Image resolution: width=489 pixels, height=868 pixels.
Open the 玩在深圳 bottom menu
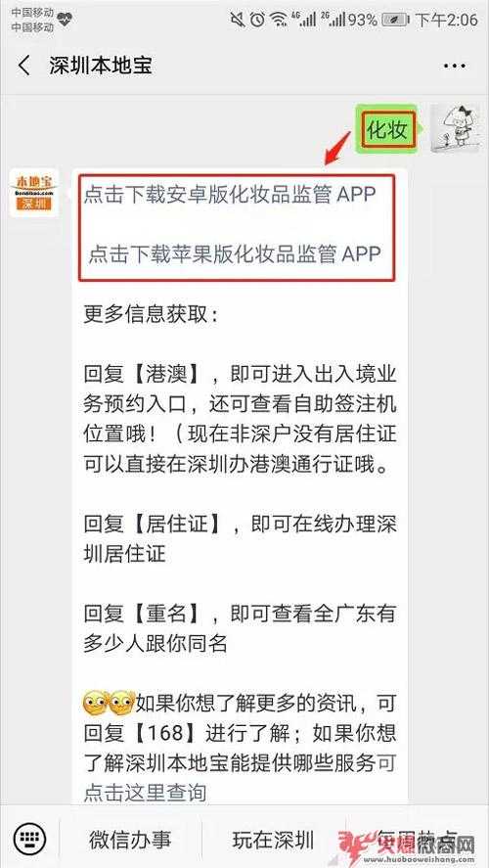(x=273, y=840)
